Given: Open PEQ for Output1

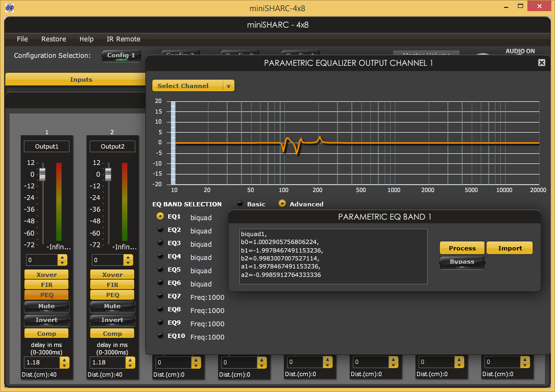Looking at the screenshot, I should (x=46, y=295).
